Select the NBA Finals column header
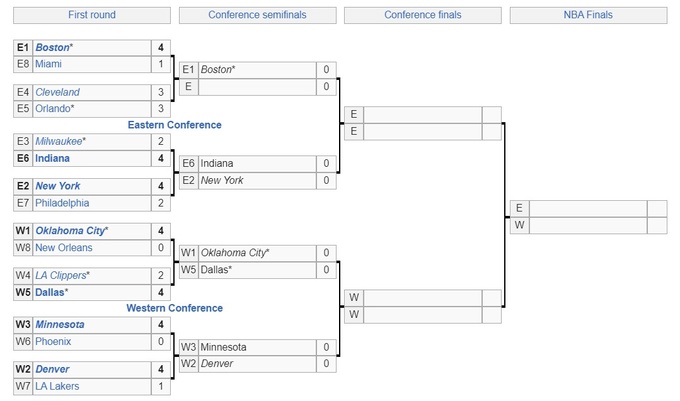Image resolution: width=680 pixels, height=401 pixels. click(x=588, y=15)
